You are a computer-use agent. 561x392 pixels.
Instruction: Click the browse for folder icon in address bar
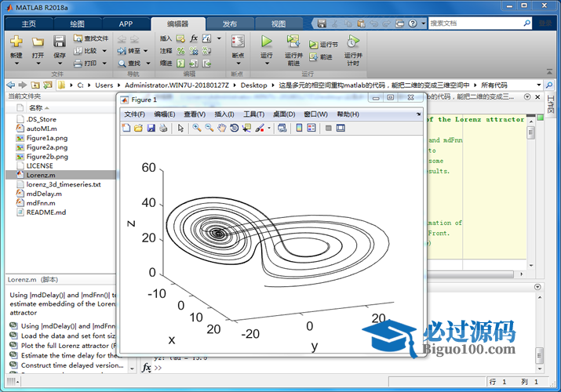(48, 85)
